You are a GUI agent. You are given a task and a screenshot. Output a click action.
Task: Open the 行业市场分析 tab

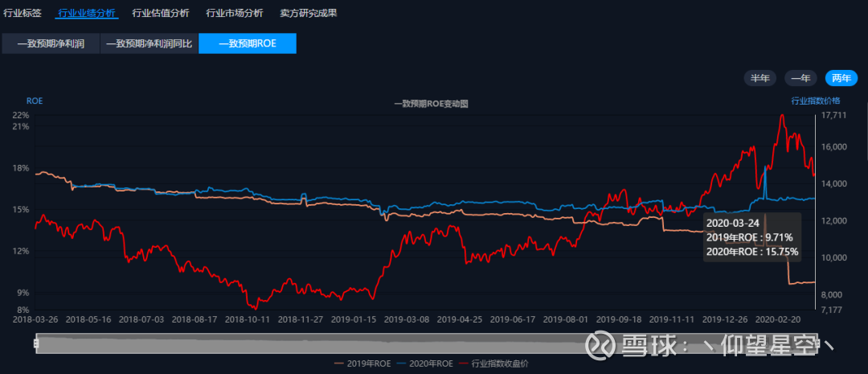point(234,14)
